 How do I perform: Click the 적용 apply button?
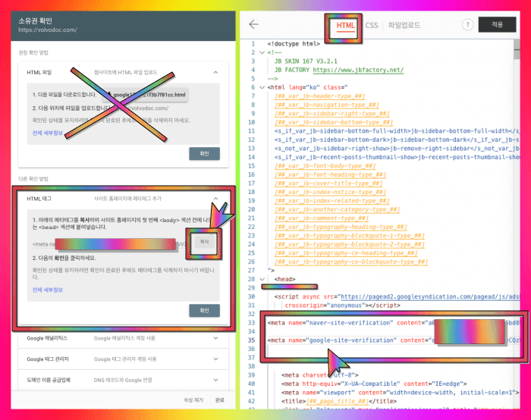coord(497,24)
